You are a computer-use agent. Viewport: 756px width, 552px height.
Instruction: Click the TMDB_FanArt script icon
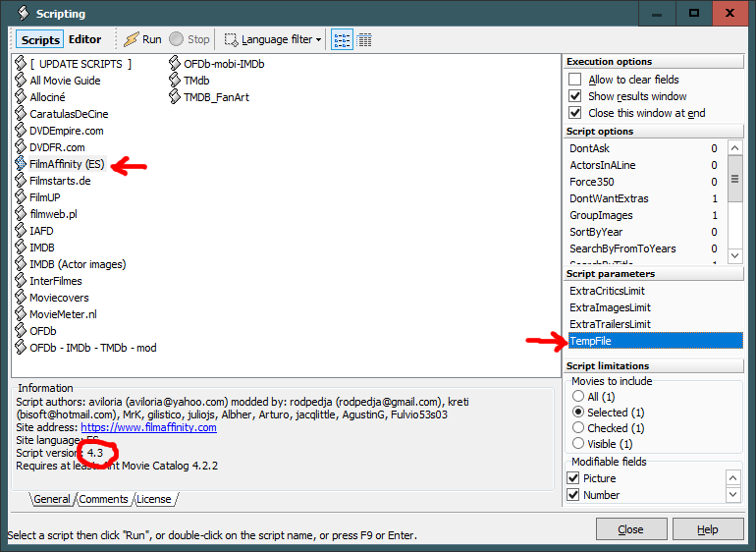coord(175,97)
